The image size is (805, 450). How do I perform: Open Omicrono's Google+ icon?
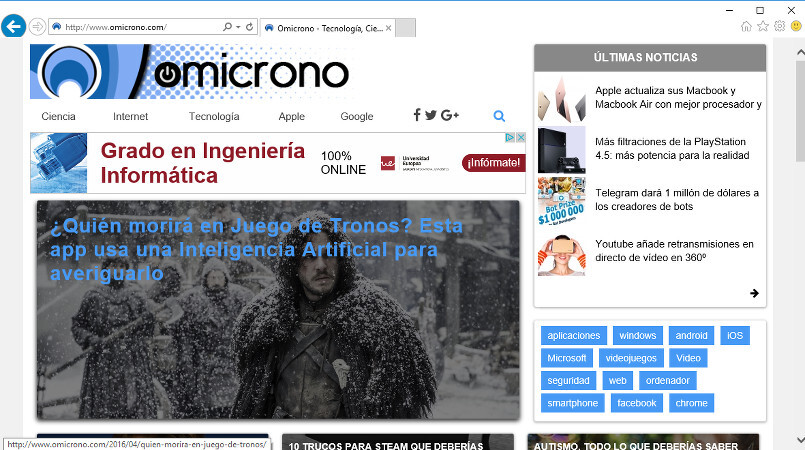[449, 115]
